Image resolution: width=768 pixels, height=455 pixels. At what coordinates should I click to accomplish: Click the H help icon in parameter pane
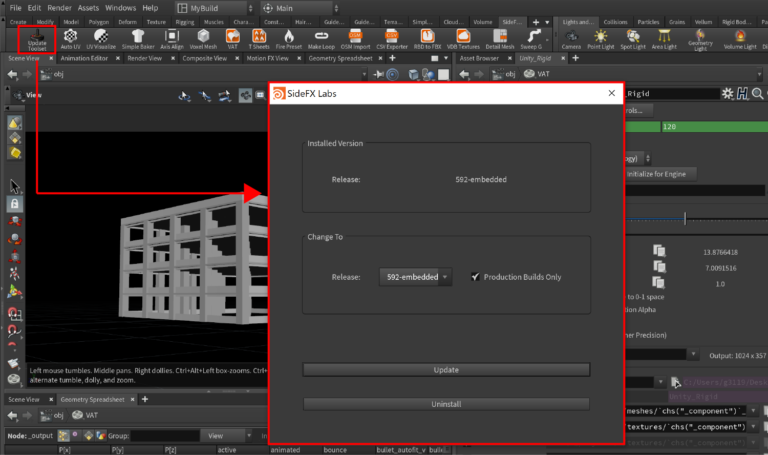[x=743, y=94]
